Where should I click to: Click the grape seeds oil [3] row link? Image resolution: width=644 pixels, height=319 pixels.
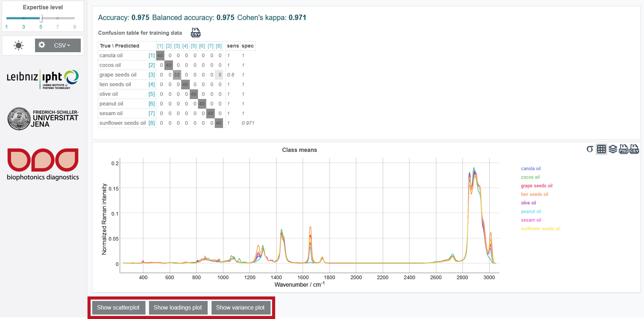tap(151, 75)
